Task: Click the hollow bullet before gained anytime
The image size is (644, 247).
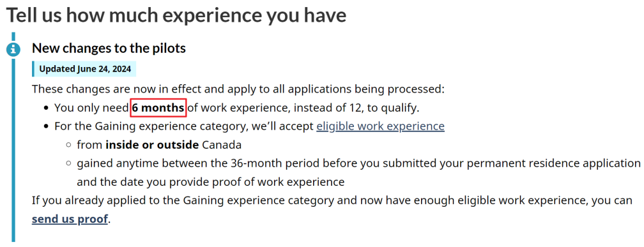Action: 69,163
